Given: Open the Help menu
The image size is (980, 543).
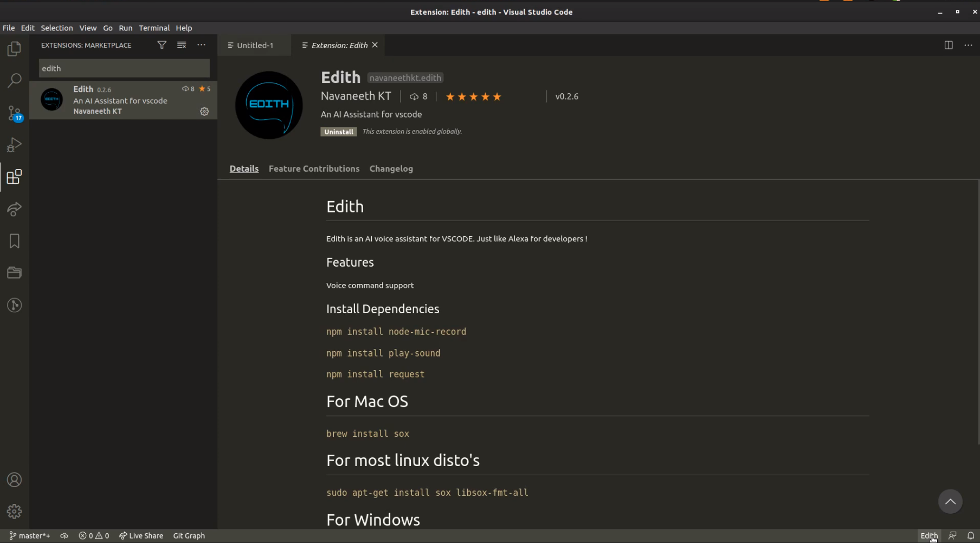Looking at the screenshot, I should click(184, 28).
